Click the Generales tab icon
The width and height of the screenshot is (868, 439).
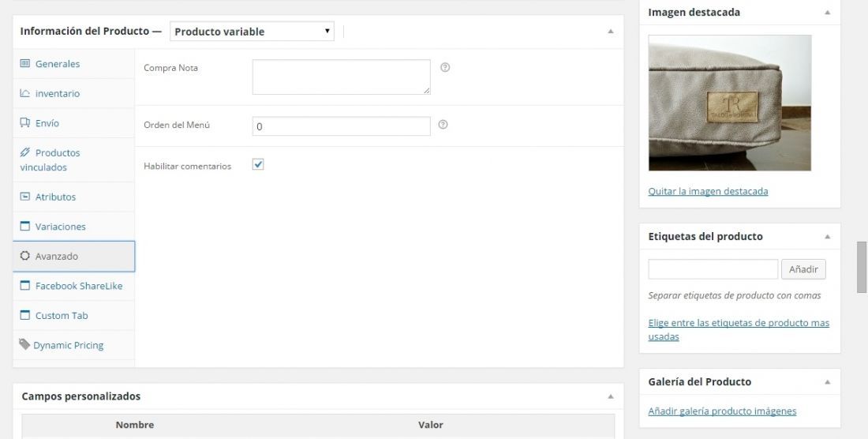pos(25,63)
